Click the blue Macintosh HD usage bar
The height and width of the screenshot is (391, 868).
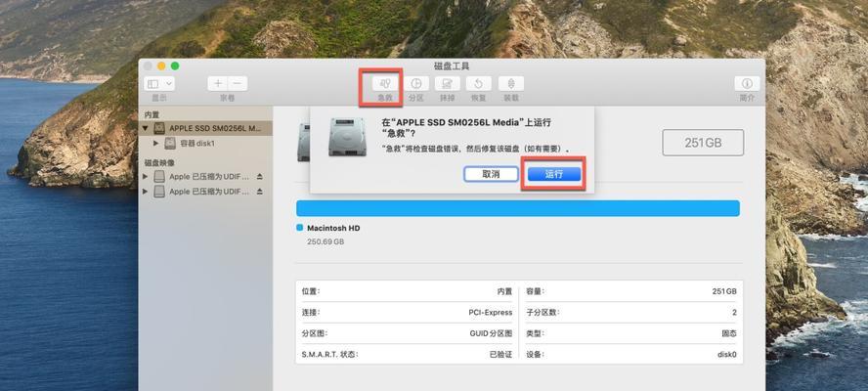(518, 208)
